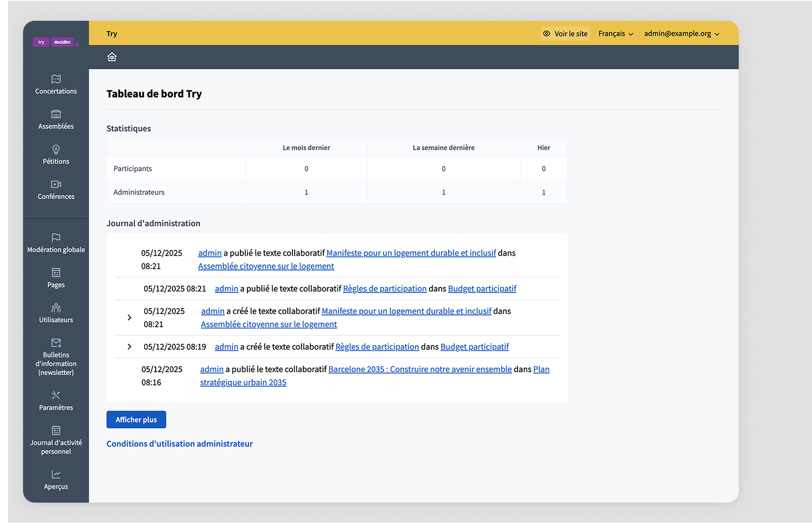
Task: Open Conditions d'utilisation administrateur
Action: pyautogui.click(x=179, y=443)
